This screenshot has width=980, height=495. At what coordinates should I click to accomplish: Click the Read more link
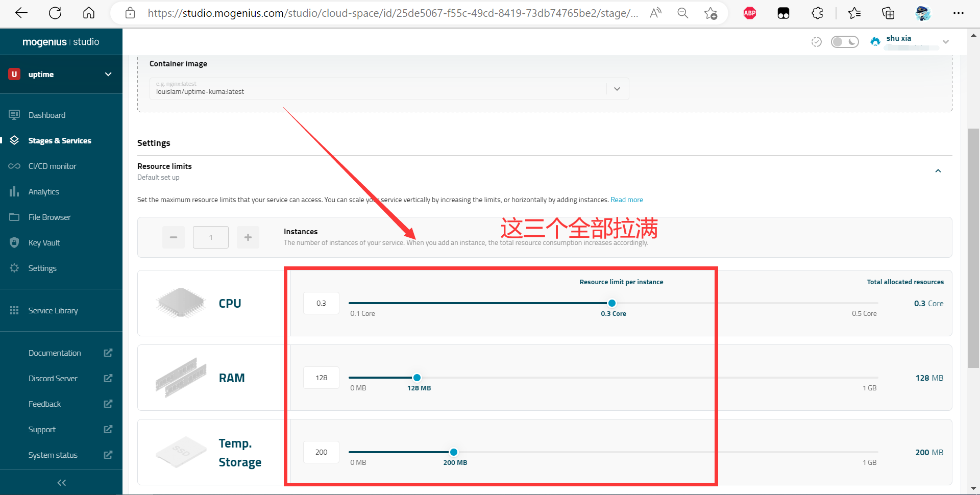pos(626,200)
